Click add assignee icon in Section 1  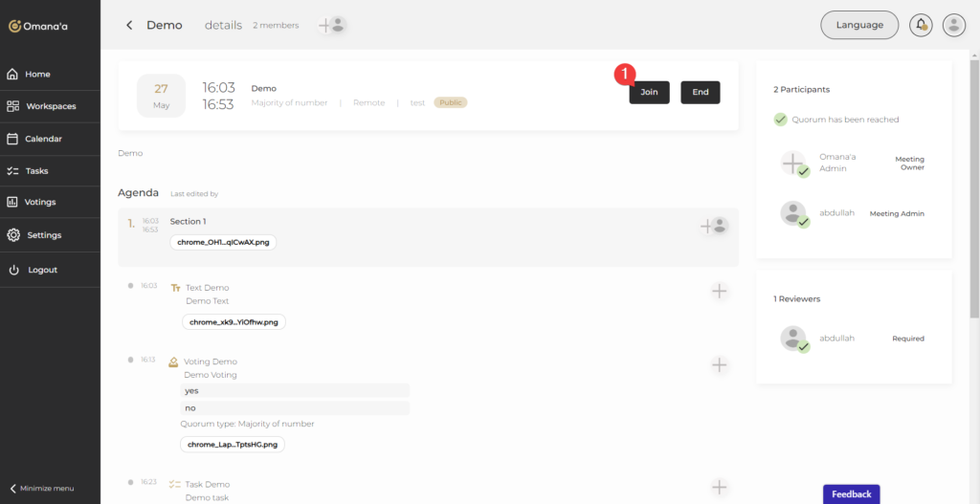[714, 226]
